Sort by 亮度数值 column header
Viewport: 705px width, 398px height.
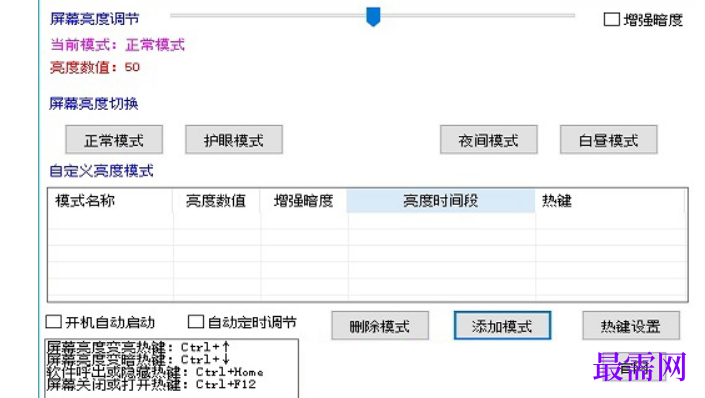point(216,201)
